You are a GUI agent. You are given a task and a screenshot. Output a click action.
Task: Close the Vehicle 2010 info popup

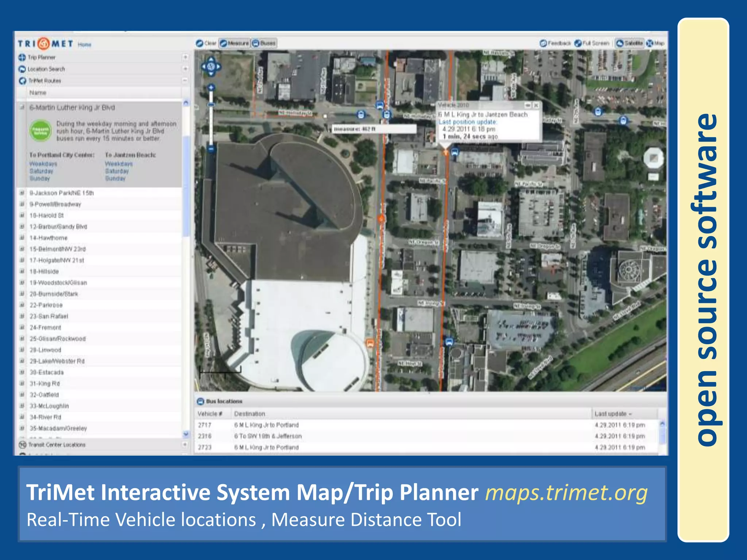pos(536,105)
